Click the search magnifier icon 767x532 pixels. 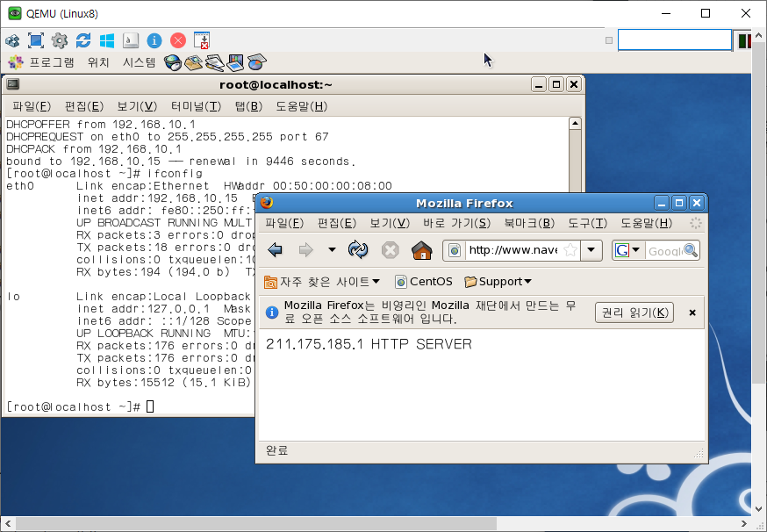tap(691, 250)
